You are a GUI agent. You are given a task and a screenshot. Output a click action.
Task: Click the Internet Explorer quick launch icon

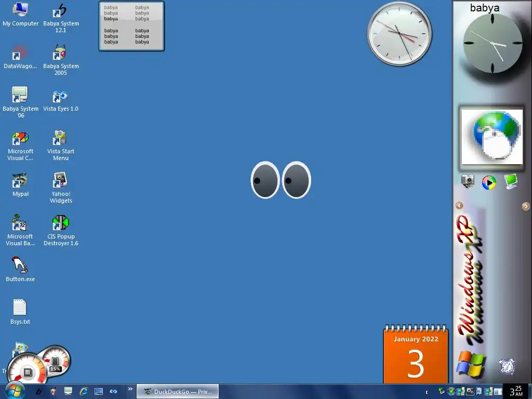(84, 392)
